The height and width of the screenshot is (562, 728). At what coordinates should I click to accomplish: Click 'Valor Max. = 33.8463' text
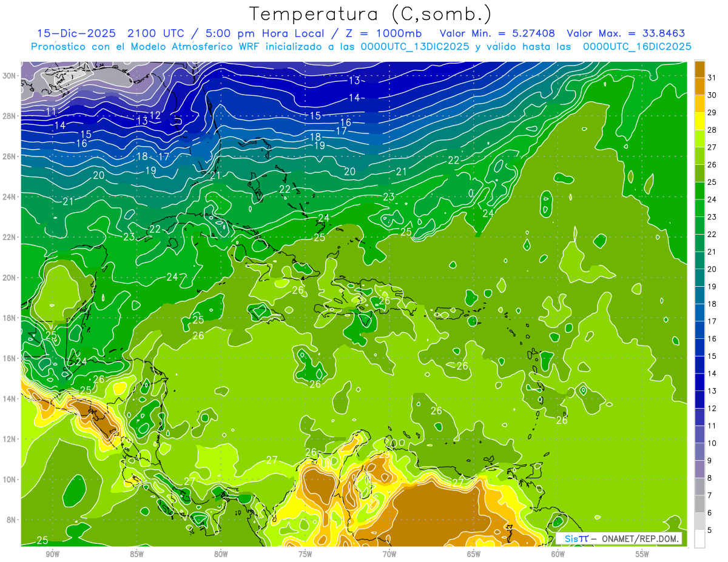pyautogui.click(x=625, y=33)
